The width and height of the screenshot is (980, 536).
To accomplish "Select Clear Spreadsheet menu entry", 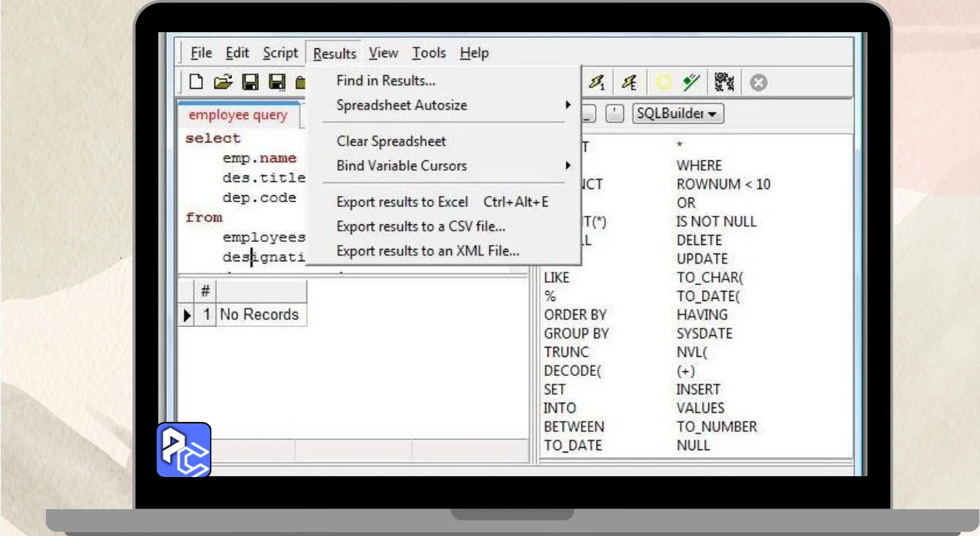I will click(391, 141).
